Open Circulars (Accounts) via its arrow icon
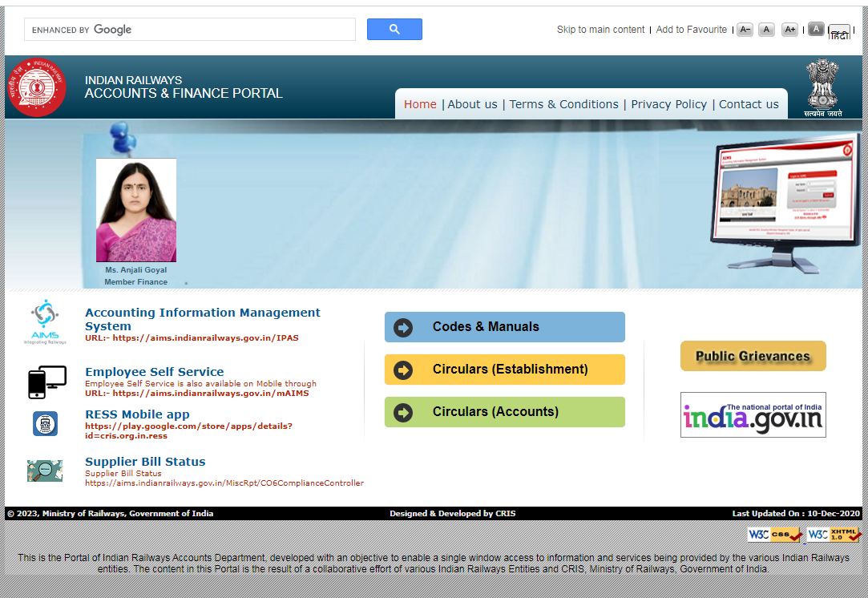 click(x=402, y=411)
